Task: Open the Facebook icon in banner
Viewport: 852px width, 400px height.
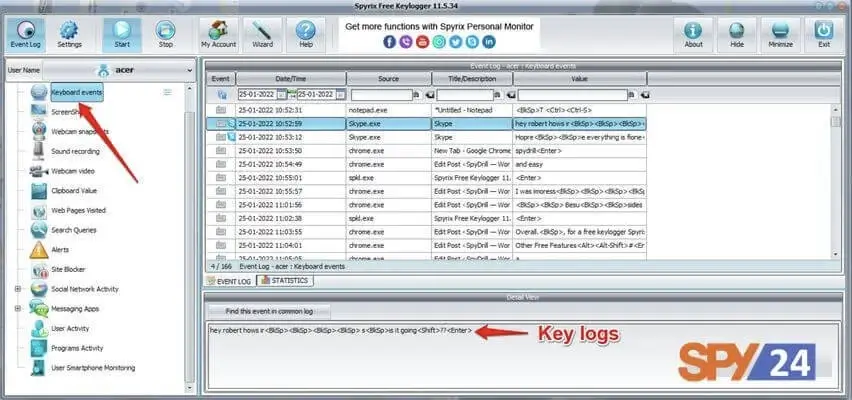Action: [x=390, y=42]
